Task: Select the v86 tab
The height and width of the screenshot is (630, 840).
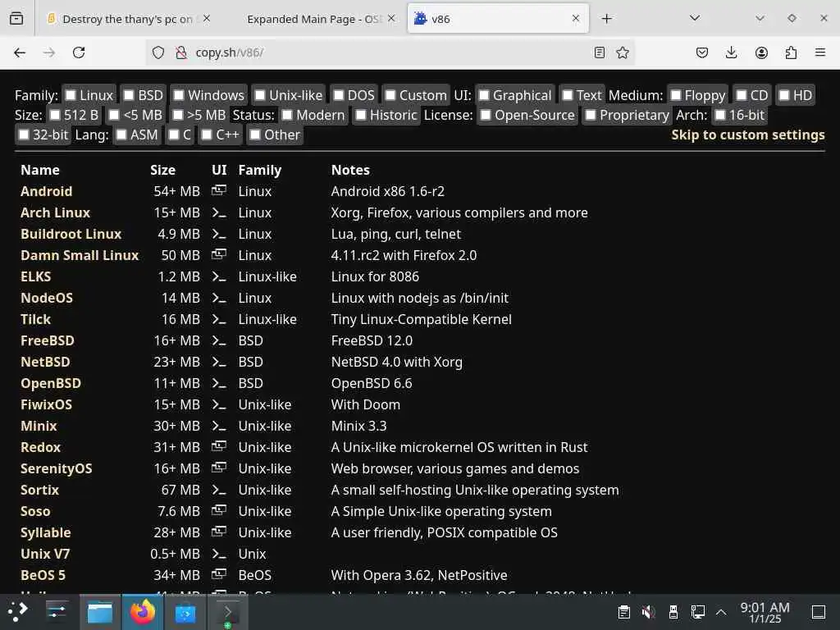Action: (498, 19)
